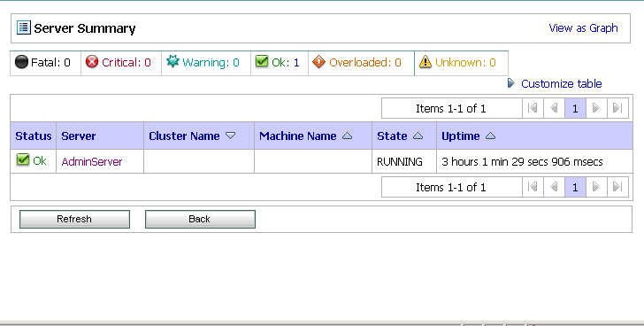Go to first page in bottom pager
The image size is (644, 326).
pyautogui.click(x=533, y=187)
